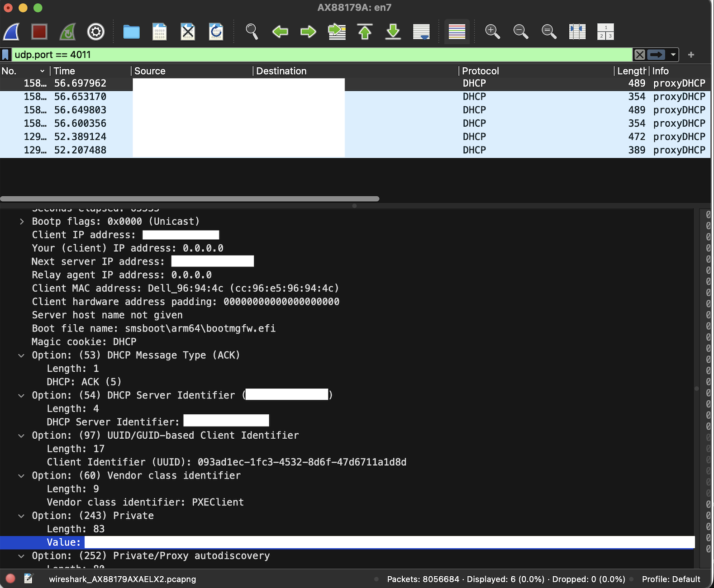
Task: Click the udp.port == 4011 filter field
Action: [321, 55]
